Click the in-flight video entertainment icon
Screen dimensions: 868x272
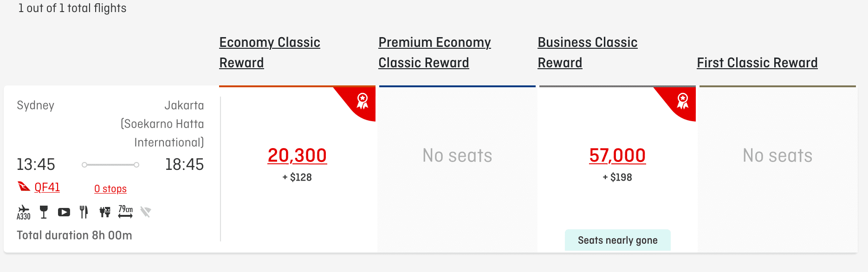64,212
